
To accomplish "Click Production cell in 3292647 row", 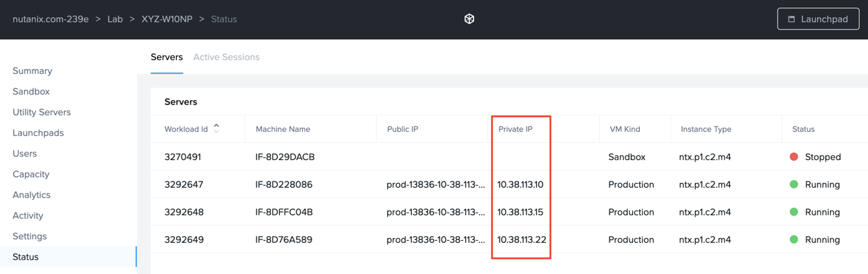I will click(631, 184).
